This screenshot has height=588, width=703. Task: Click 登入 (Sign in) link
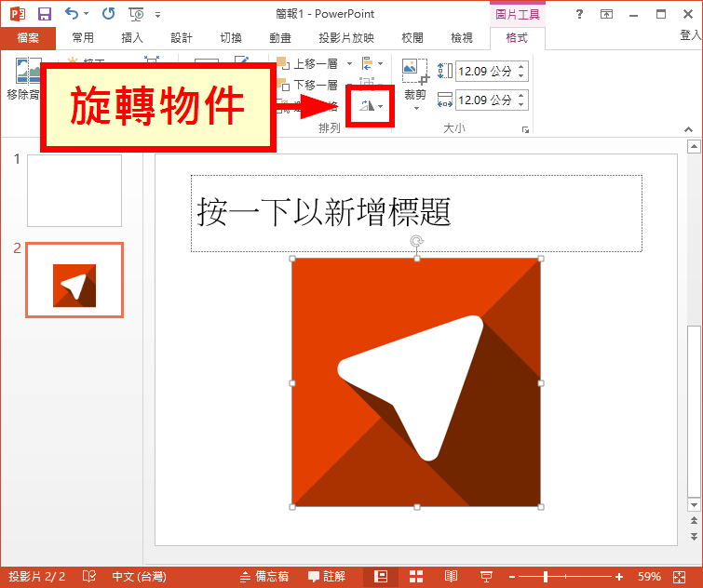point(691,35)
